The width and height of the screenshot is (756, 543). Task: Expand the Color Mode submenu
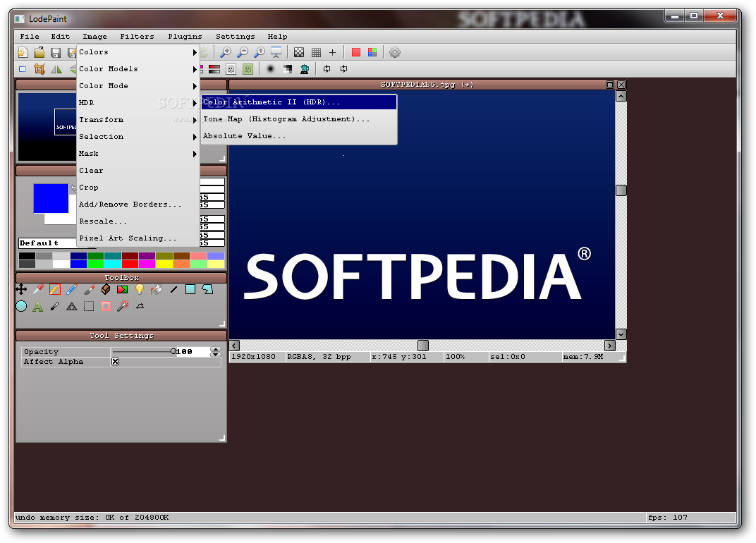point(138,86)
